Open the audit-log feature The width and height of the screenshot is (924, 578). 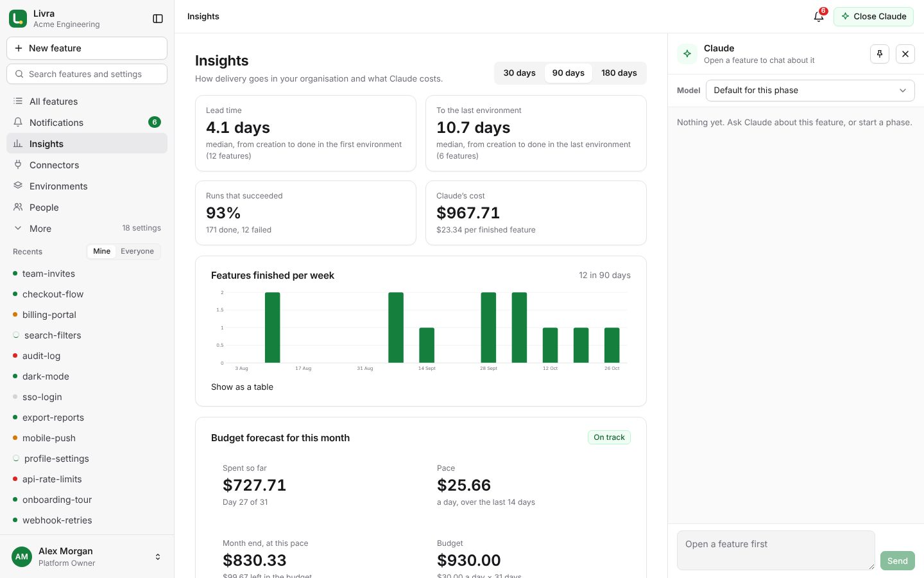pyautogui.click(x=87, y=356)
